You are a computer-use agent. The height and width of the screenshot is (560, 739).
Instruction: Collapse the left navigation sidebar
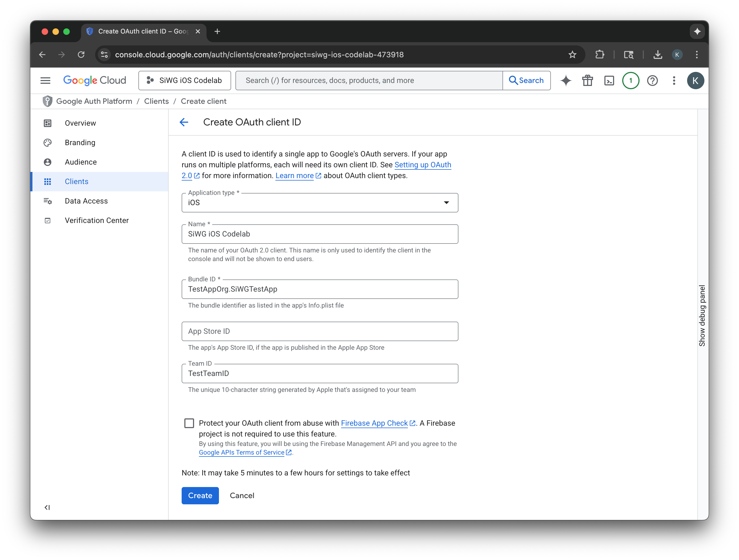(47, 507)
